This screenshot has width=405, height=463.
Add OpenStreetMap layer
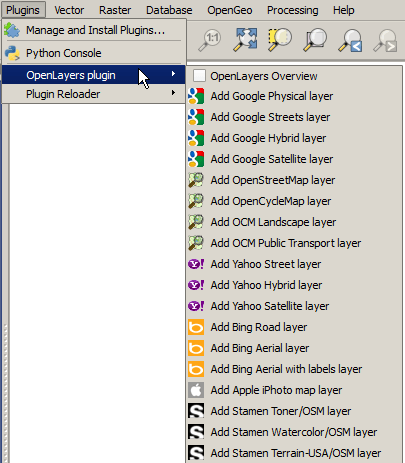273,180
